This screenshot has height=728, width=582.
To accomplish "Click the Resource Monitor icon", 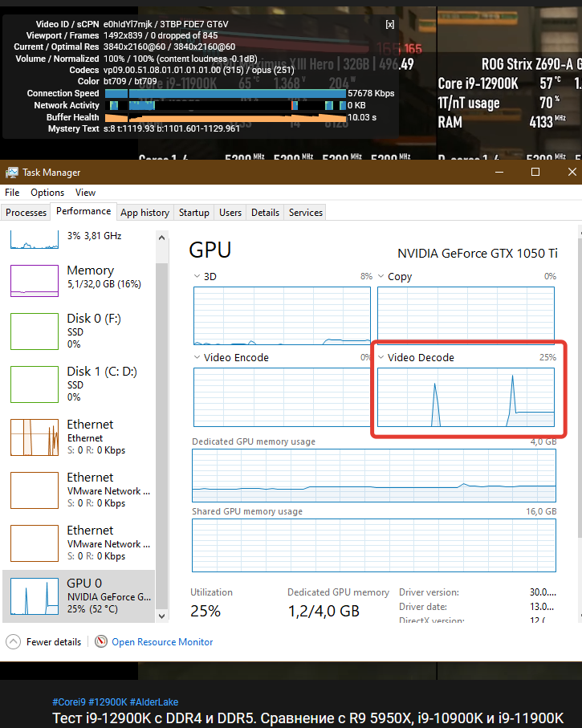I will point(101,641).
